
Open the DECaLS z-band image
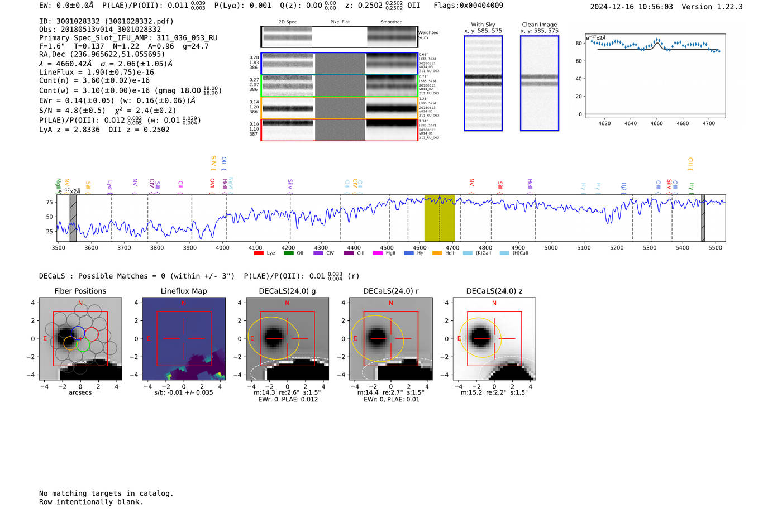(494, 339)
